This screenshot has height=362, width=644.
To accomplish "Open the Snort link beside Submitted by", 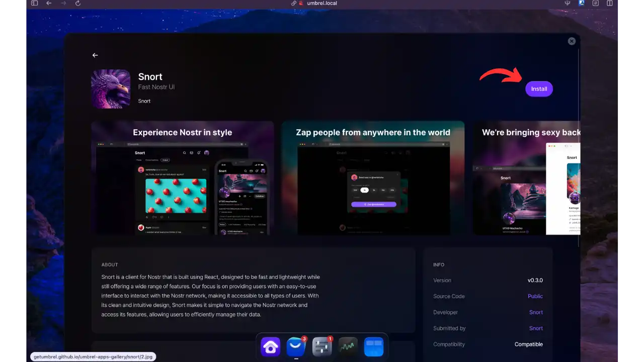I will click(536, 328).
